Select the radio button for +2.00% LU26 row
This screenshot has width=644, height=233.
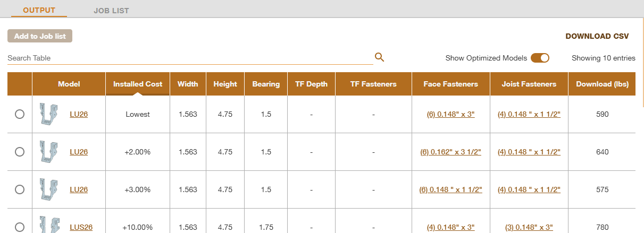[x=20, y=152]
